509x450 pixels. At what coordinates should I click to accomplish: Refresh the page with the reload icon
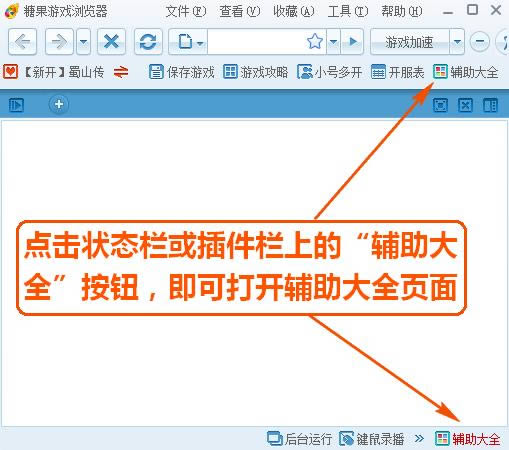coord(148,42)
